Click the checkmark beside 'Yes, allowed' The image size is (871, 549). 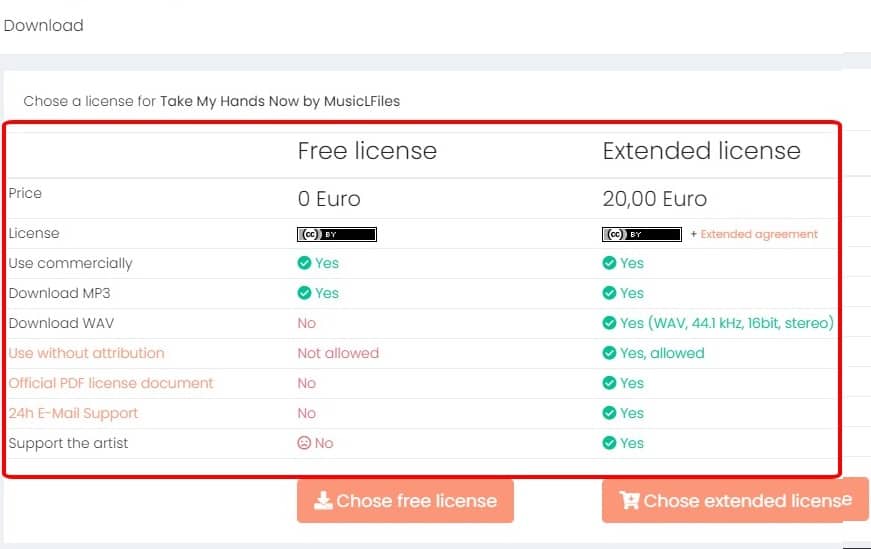point(609,353)
